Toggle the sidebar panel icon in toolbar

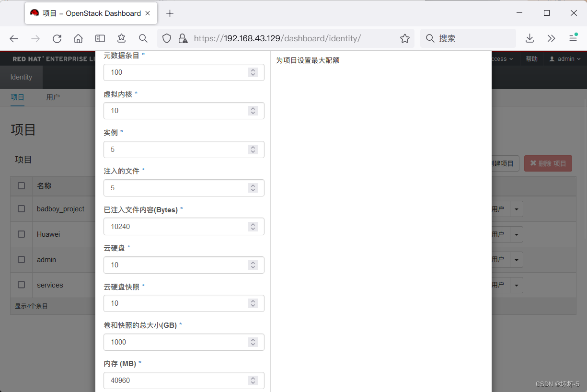coord(100,38)
